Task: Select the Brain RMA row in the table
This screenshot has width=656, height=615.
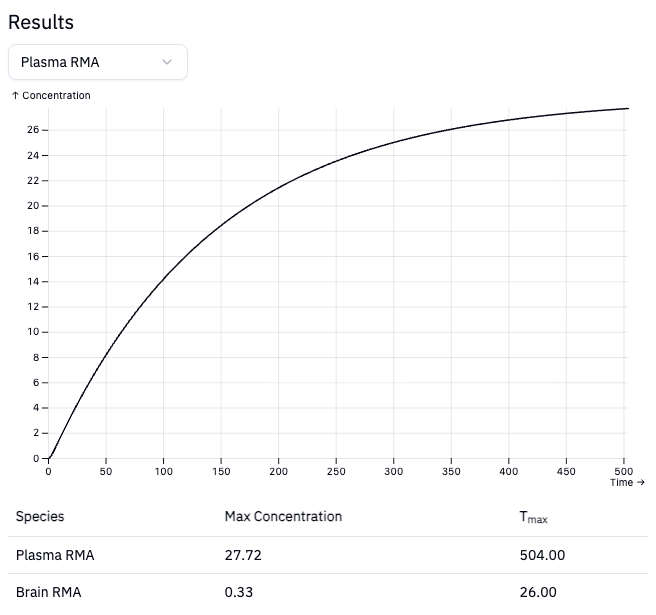Action: tap(49, 592)
